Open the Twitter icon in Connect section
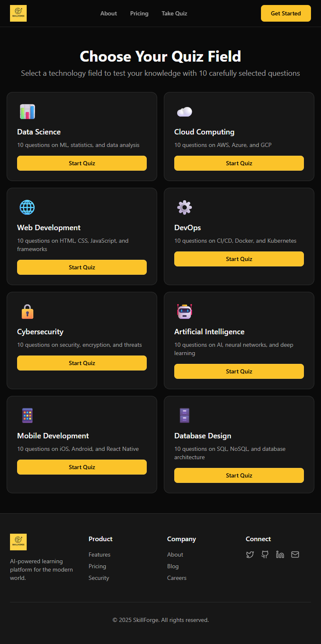This screenshot has width=321, height=644. coord(250,554)
